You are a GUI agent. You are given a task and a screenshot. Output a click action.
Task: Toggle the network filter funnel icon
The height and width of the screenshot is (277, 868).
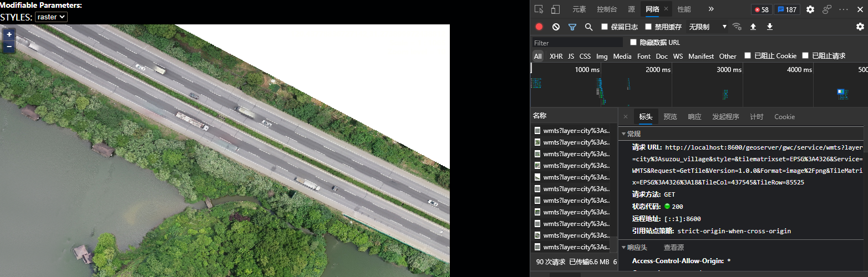[572, 27]
